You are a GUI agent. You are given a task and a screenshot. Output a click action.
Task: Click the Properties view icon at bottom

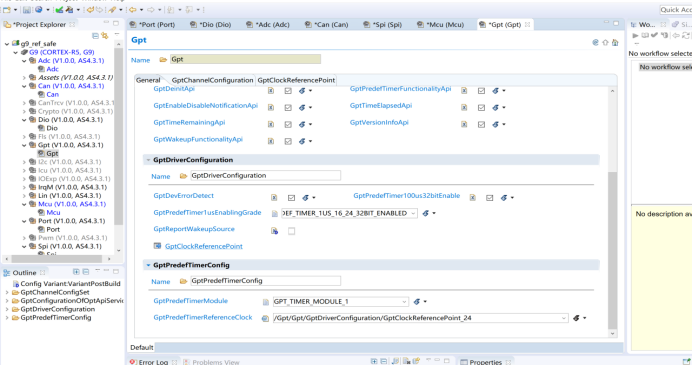464,361
